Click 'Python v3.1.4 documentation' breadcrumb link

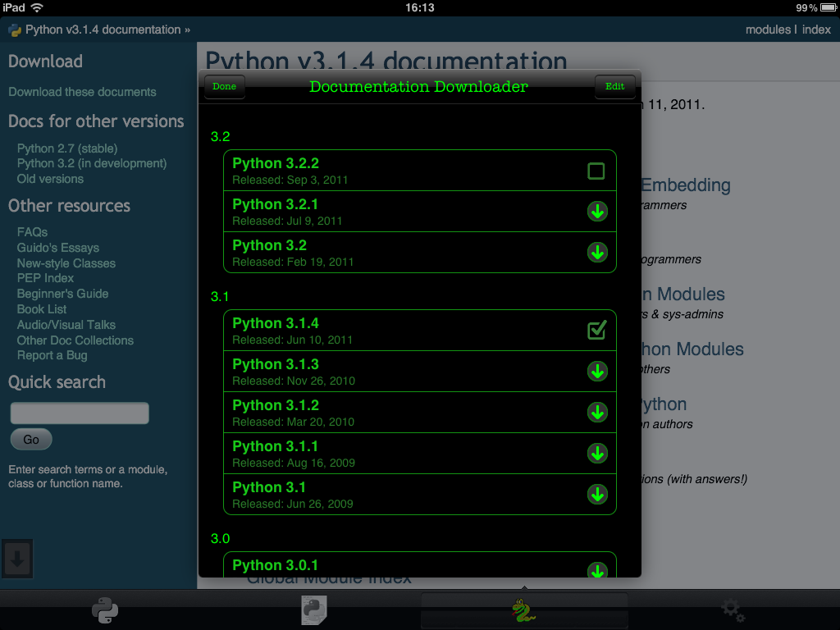click(103, 30)
